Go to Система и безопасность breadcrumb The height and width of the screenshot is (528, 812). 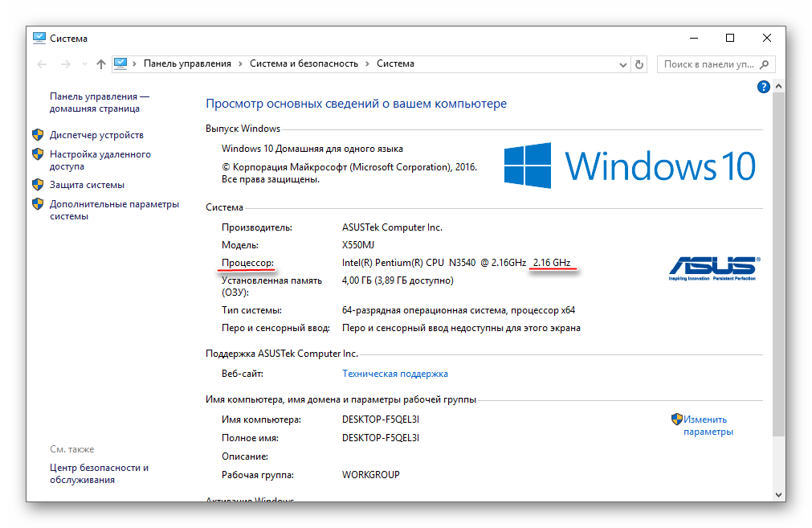tap(305, 63)
